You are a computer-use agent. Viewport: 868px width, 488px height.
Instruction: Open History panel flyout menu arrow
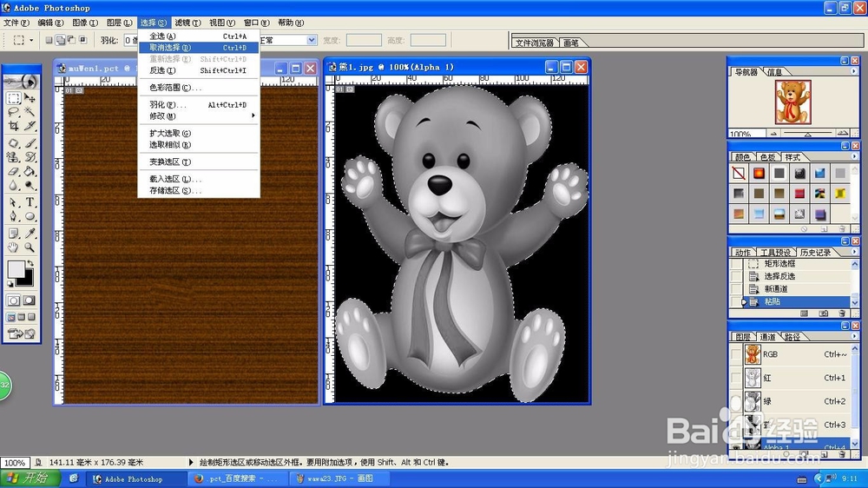[853, 252]
